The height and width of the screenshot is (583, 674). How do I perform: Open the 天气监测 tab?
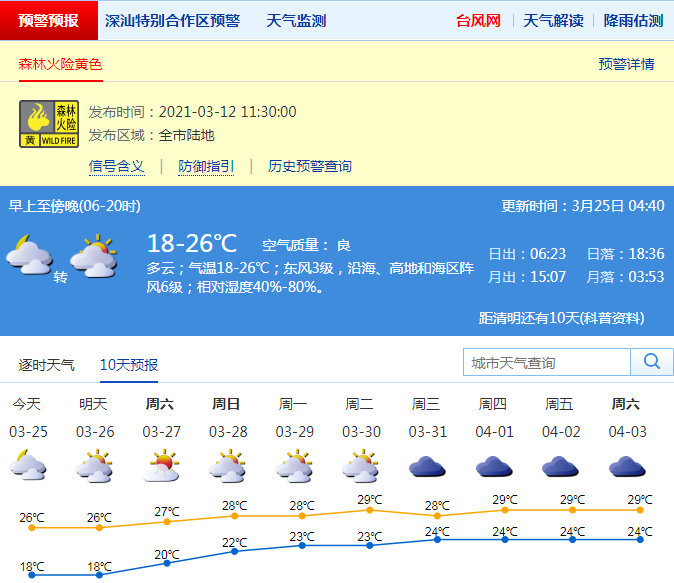coord(296,20)
